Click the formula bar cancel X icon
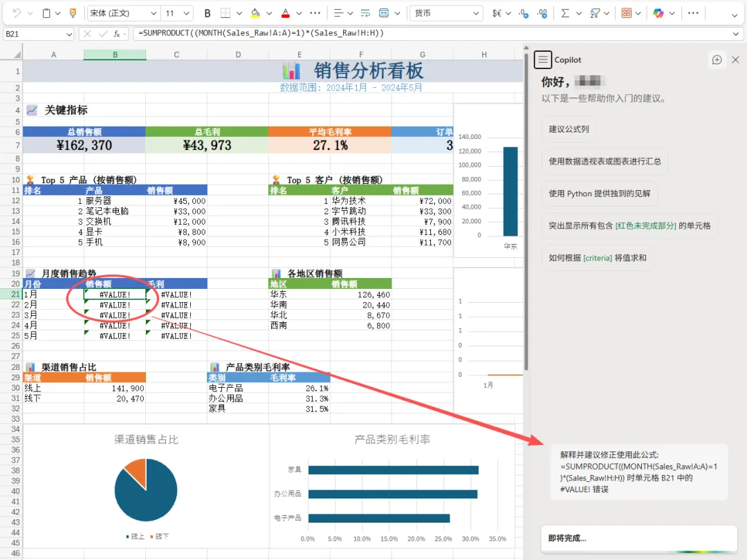Image resolution: width=747 pixels, height=560 pixels. 86,34
